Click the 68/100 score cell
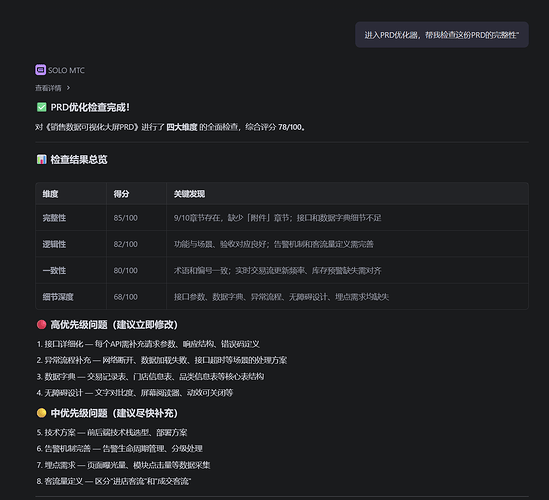The image size is (549, 500). pyautogui.click(x=126, y=297)
